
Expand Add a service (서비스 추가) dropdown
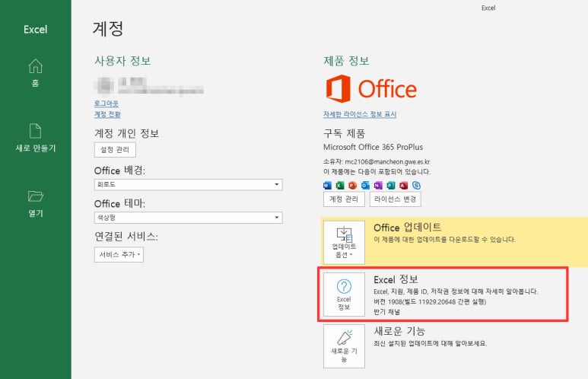(x=119, y=255)
